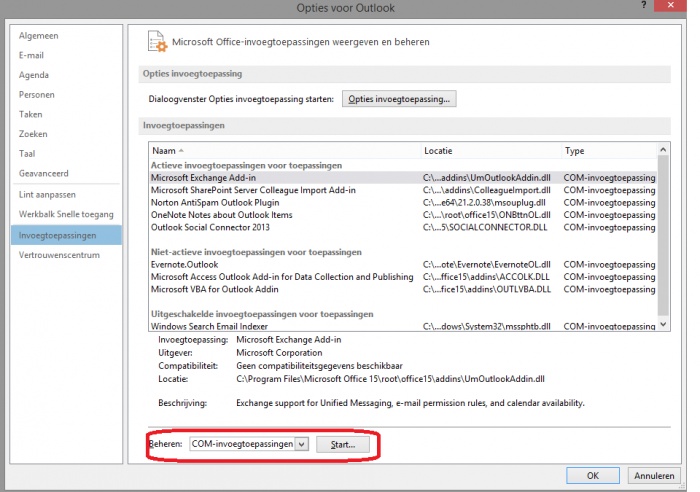Select the Evernote.Outlook add-in row
Screen dimensions: 700x492
point(403,264)
